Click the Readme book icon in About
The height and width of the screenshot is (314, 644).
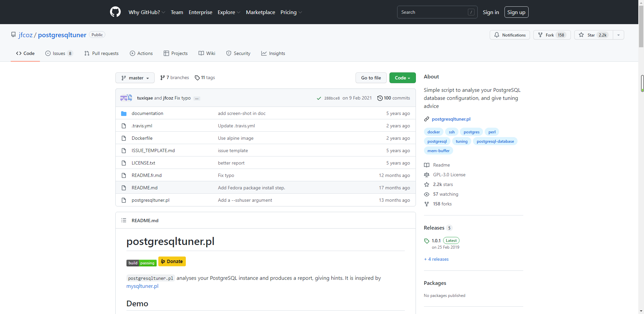click(427, 165)
